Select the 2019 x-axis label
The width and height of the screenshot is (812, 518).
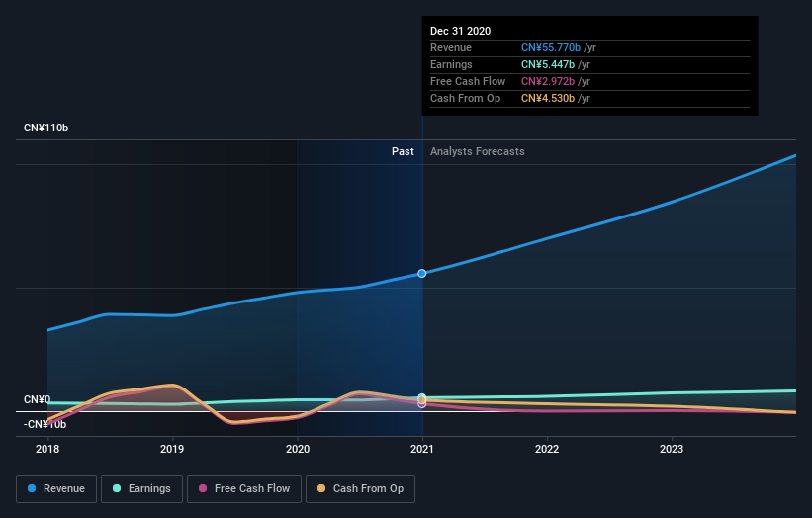[x=172, y=449]
